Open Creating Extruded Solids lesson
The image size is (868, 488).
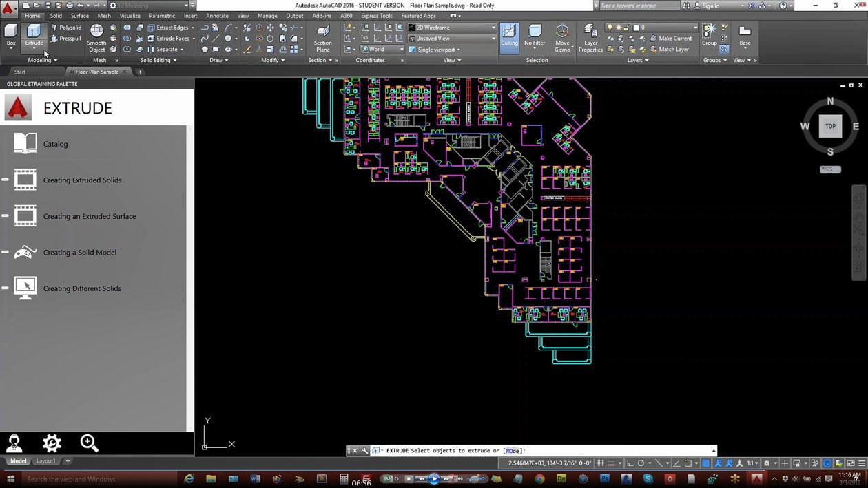point(83,180)
